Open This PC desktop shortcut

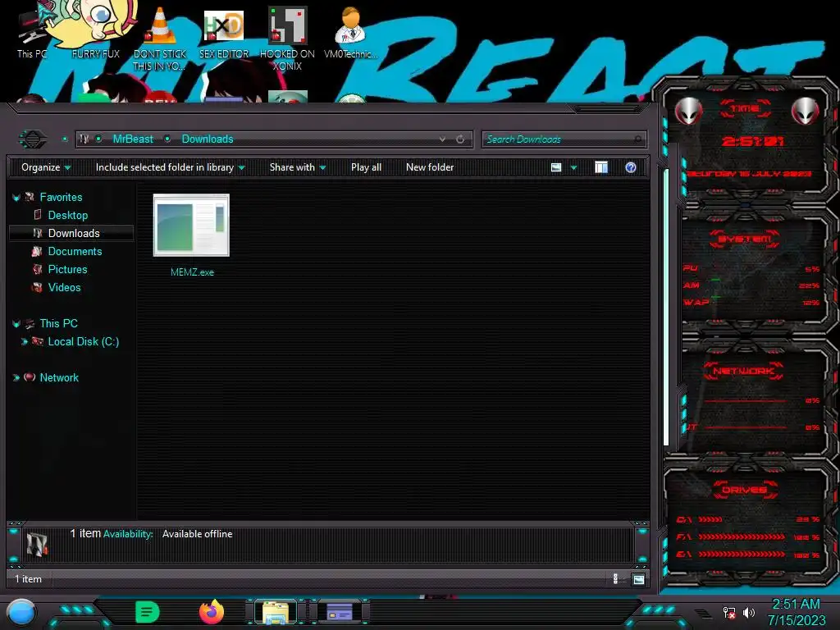pyautogui.click(x=32, y=33)
